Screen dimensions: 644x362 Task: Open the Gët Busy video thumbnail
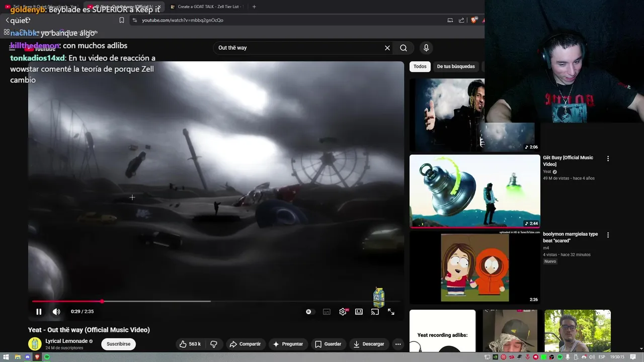pyautogui.click(x=474, y=191)
